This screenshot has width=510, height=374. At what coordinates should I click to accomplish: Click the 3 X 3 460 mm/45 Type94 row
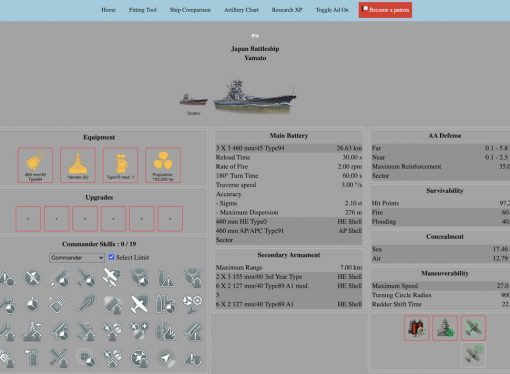(x=289, y=148)
